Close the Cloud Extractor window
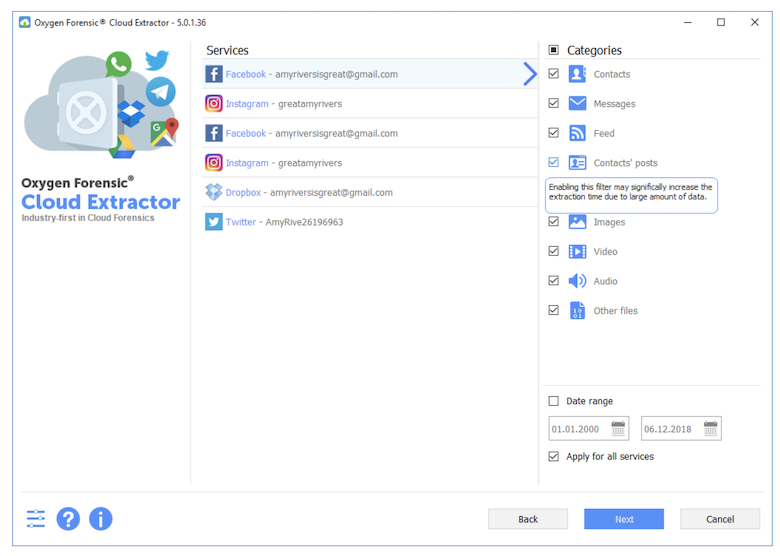This screenshot has height=556, width=780. pos(755,22)
